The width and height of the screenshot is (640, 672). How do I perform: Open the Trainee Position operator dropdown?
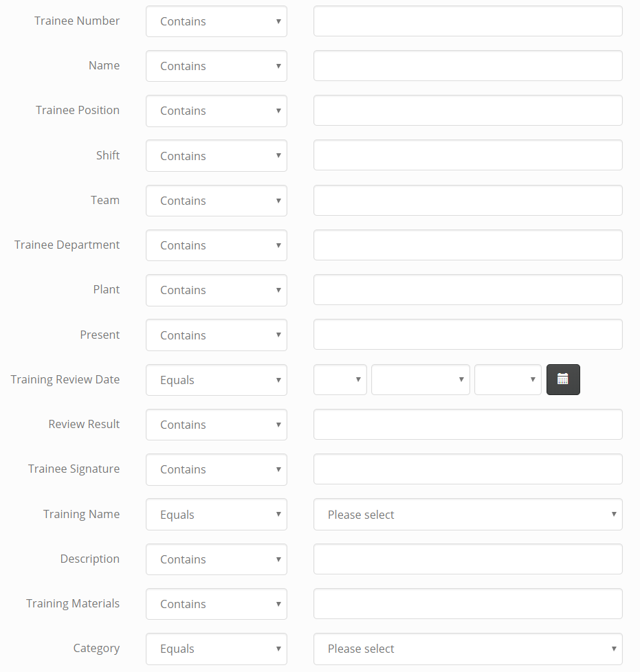click(x=216, y=111)
